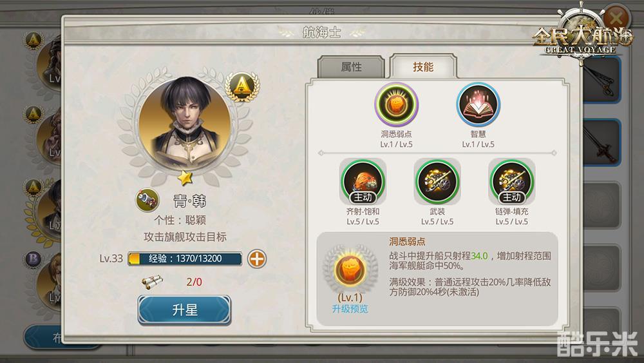
Task: Tap the large 洞悉弱点 Lv.1 emblem in description
Action: coord(350,270)
